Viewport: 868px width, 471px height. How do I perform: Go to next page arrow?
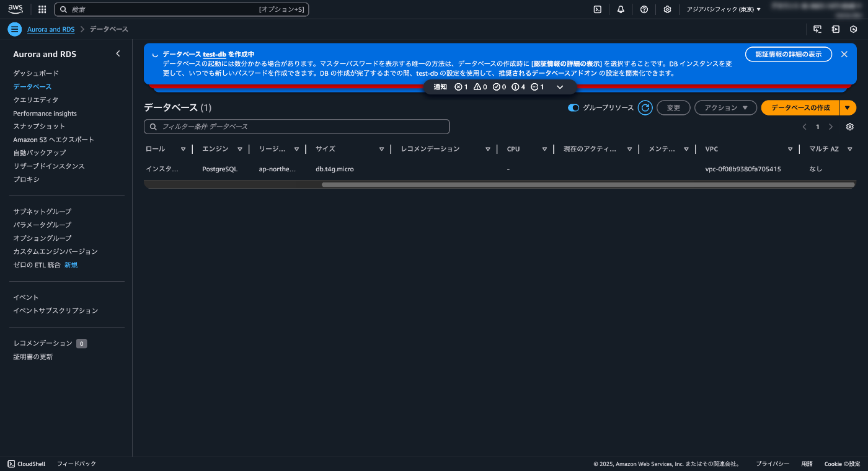click(x=831, y=127)
